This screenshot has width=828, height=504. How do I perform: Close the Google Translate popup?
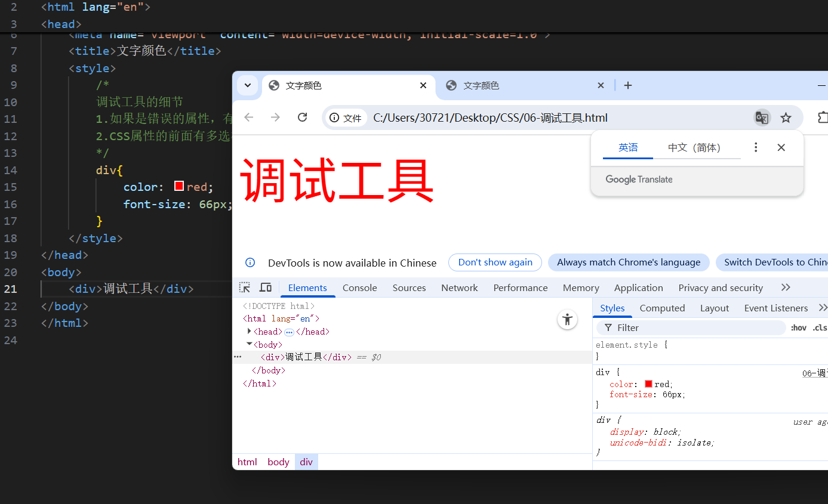(x=781, y=147)
